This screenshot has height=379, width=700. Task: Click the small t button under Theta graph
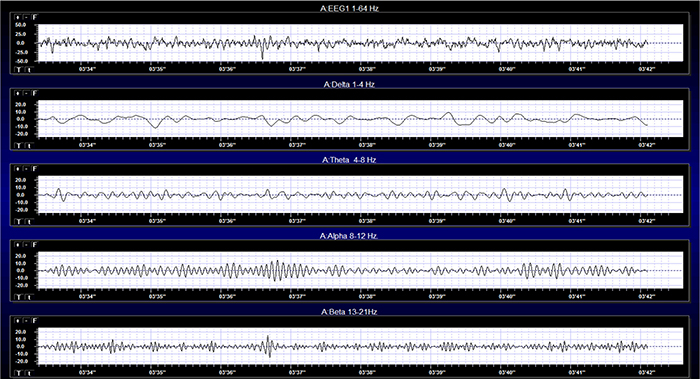coord(29,221)
